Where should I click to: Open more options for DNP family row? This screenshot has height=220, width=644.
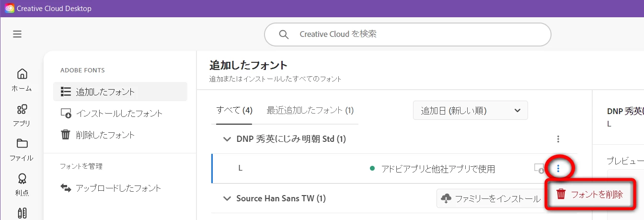click(558, 139)
